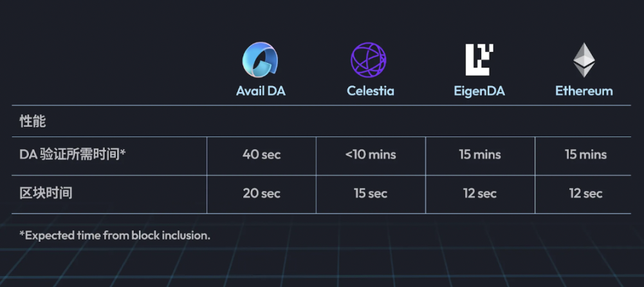Click the 40 sec cell for Avail DA
The width and height of the screenshot is (644, 287).
[262, 155]
